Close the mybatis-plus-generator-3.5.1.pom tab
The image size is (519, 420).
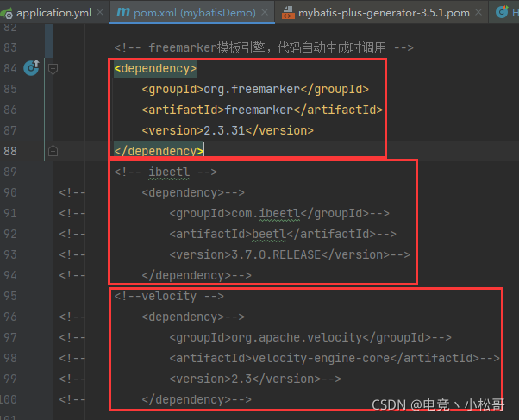pyautogui.click(x=478, y=13)
